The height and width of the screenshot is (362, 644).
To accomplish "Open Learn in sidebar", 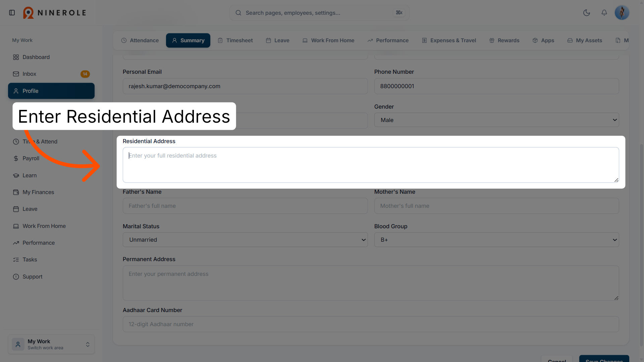I will point(51,175).
